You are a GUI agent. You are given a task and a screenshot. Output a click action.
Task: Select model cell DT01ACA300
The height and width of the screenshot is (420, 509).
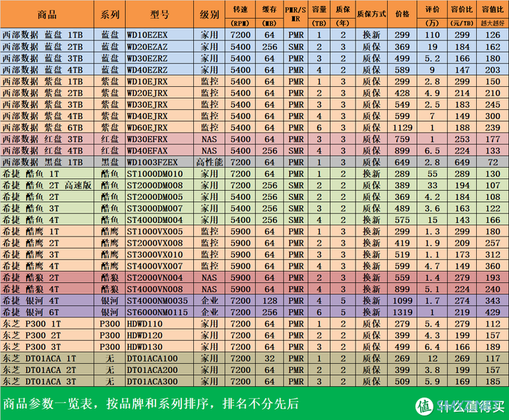(159, 382)
